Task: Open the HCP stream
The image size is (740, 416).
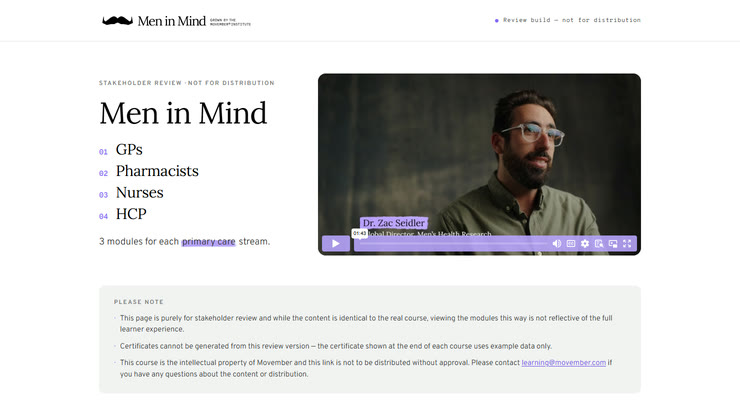Action: tap(131, 214)
